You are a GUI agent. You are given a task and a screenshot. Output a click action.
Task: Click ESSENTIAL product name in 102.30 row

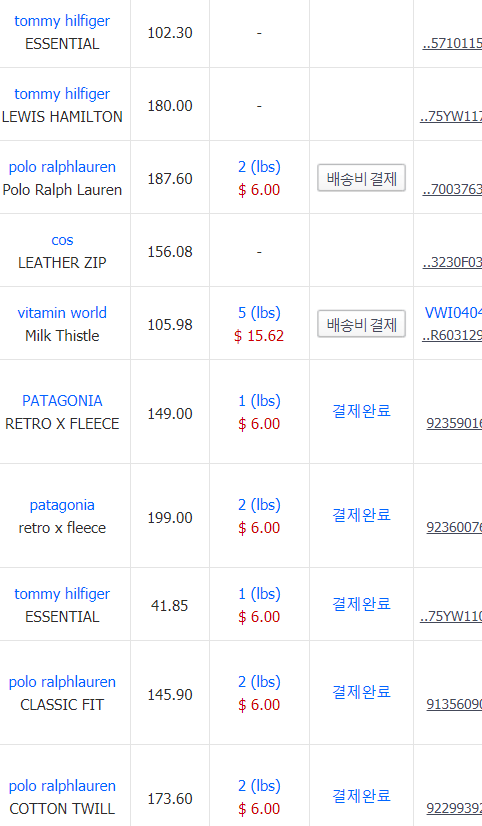[62, 44]
